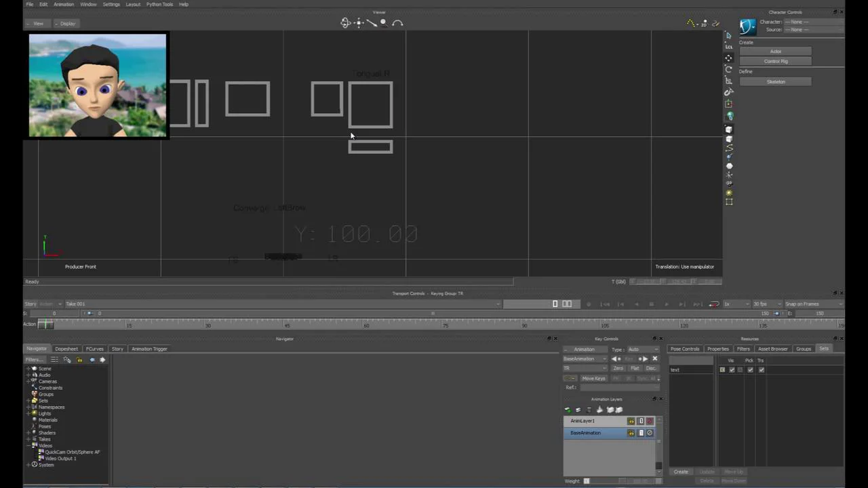This screenshot has height=488, width=868.
Task: Open the interpolation Type Auto dropdown
Action: click(643, 350)
